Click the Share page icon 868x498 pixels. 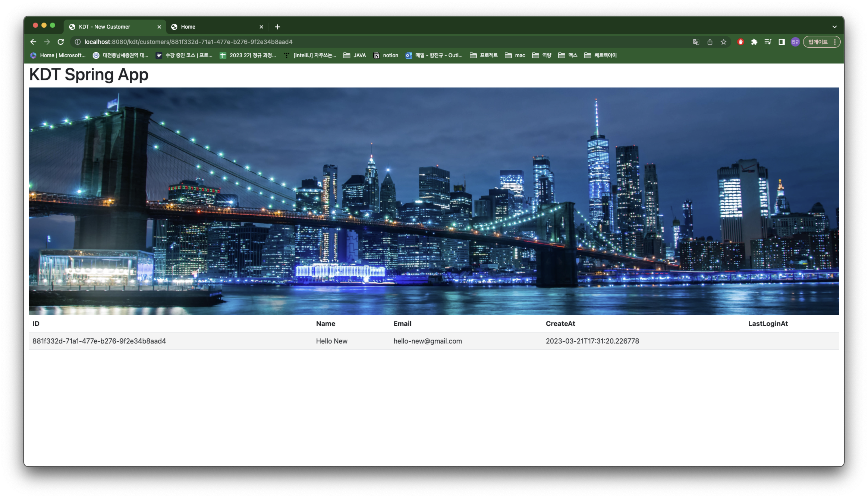710,42
